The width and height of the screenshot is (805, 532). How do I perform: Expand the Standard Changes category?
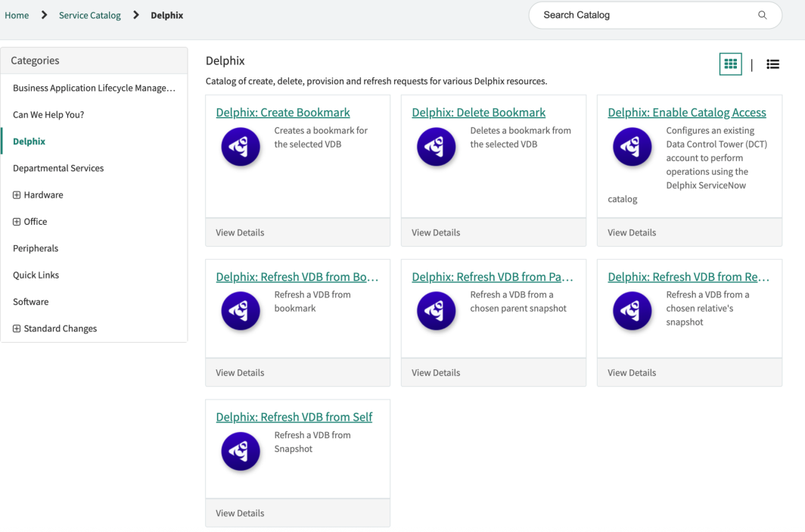[x=17, y=328]
